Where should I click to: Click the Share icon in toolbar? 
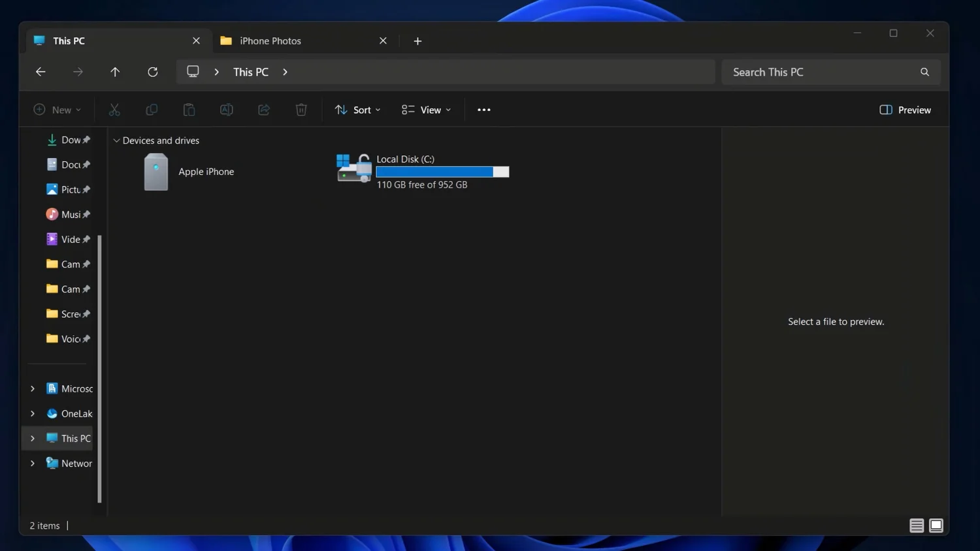[x=264, y=110]
